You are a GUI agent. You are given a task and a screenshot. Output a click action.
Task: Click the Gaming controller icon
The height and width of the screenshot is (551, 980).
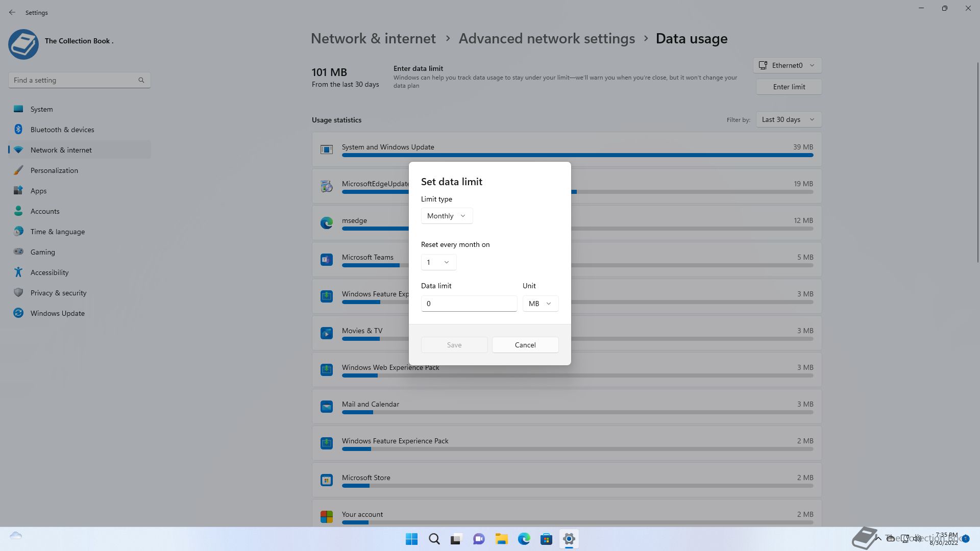(x=18, y=252)
